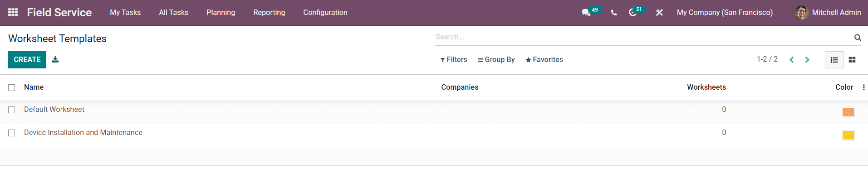Image resolution: width=868 pixels, height=183 pixels.
Task: Check the Device Installation and Maintenance checkbox
Action: [x=12, y=133]
